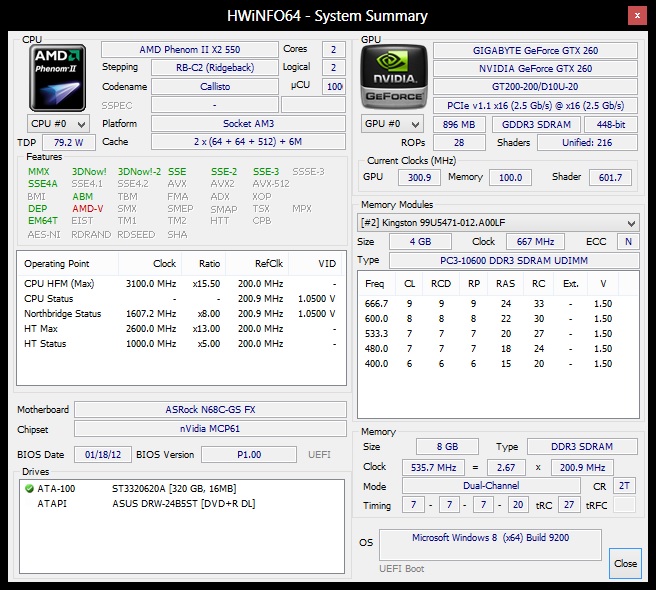Click the EM64T feature label

click(x=43, y=221)
